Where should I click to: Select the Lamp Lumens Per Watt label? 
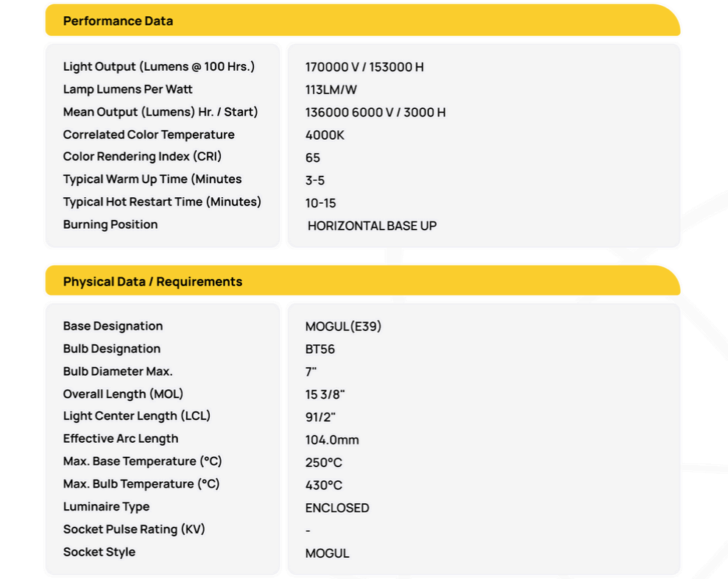128,89
